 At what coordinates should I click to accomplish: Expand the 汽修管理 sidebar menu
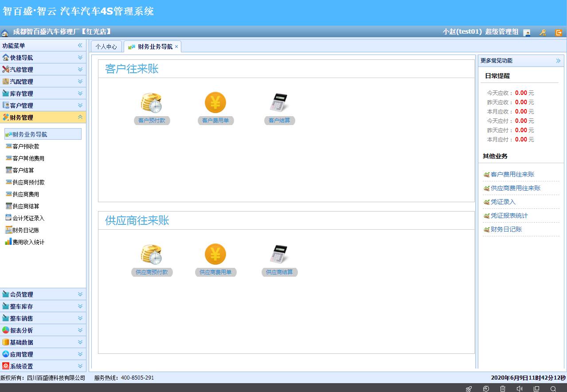43,69
